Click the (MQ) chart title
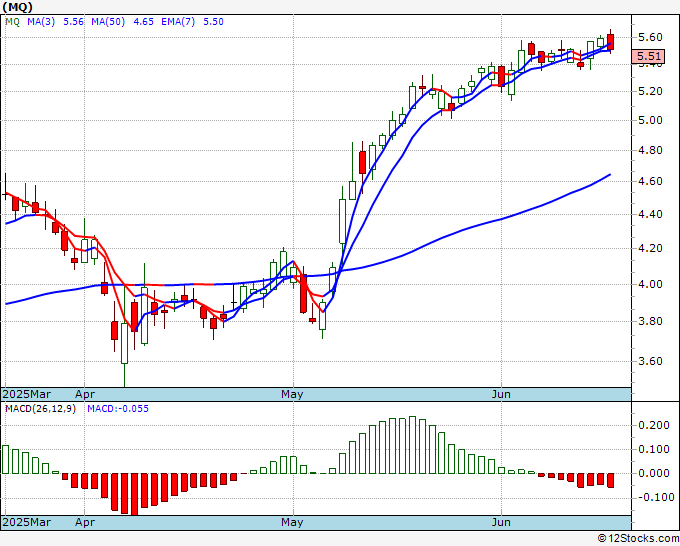The height and width of the screenshot is (546, 680). [x=18, y=7]
